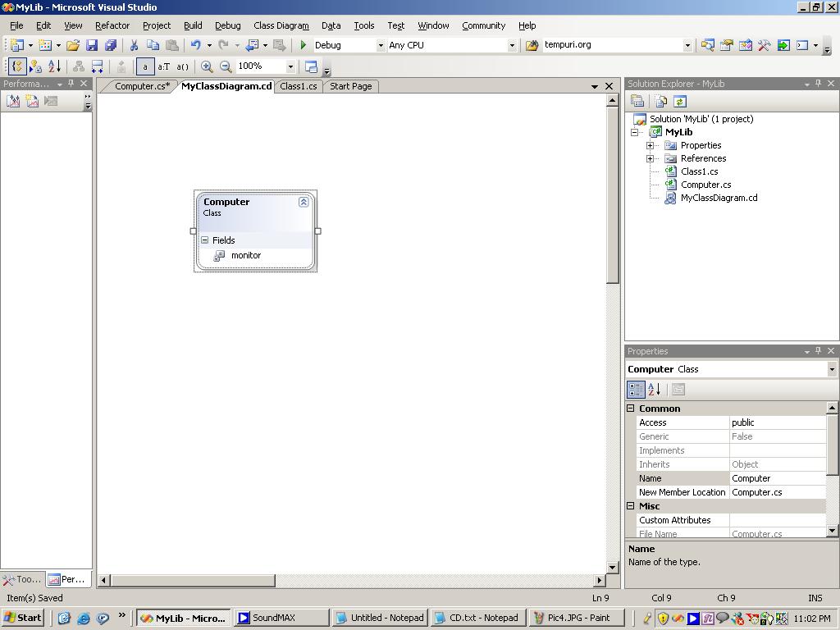Image resolution: width=840 pixels, height=630 pixels.
Task: Click Properties icon in Solution Explorer toolbar
Action: tap(637, 101)
